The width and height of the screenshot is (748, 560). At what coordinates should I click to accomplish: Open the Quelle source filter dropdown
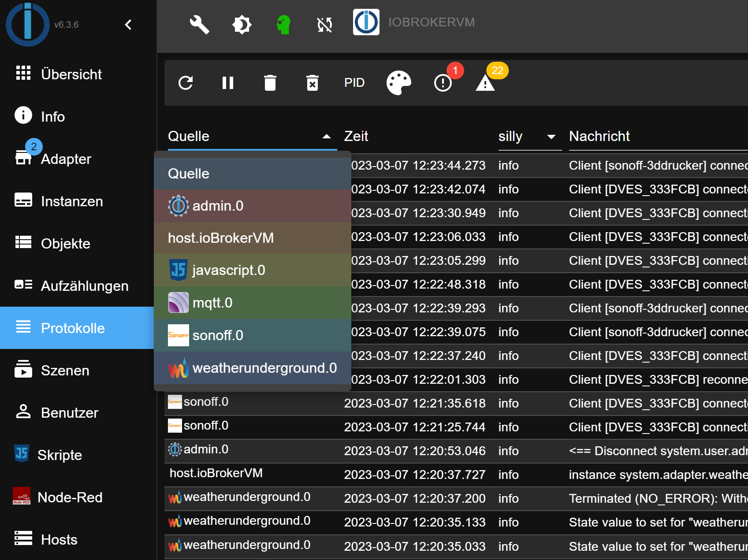pos(252,137)
